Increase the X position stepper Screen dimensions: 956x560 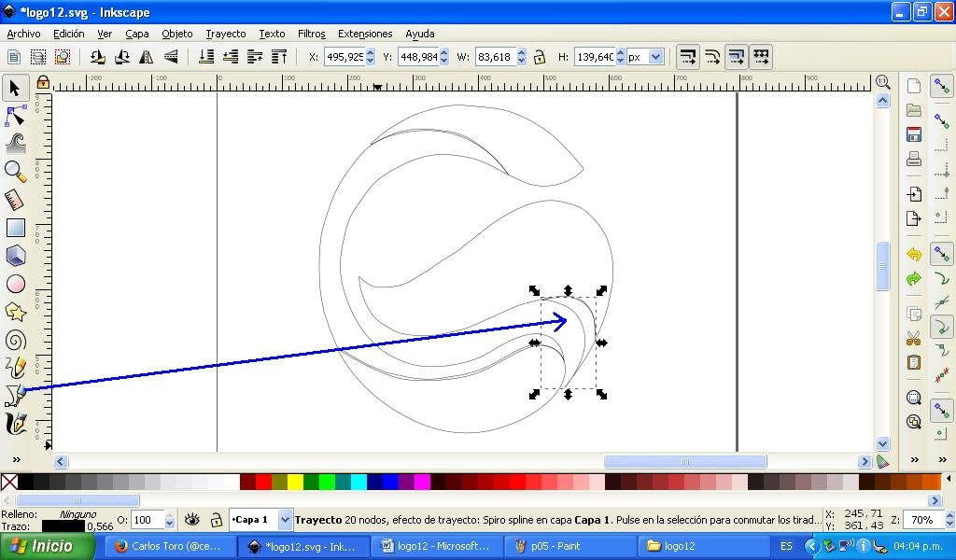coord(370,53)
